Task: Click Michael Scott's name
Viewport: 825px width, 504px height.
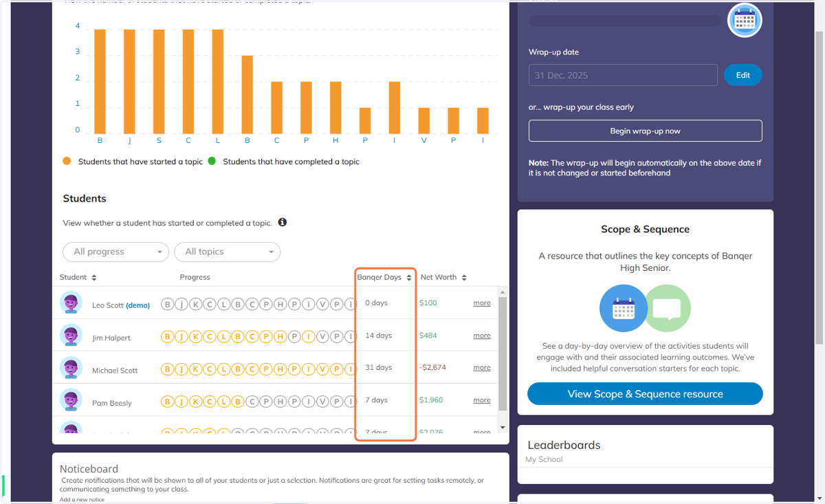Action: coord(115,370)
